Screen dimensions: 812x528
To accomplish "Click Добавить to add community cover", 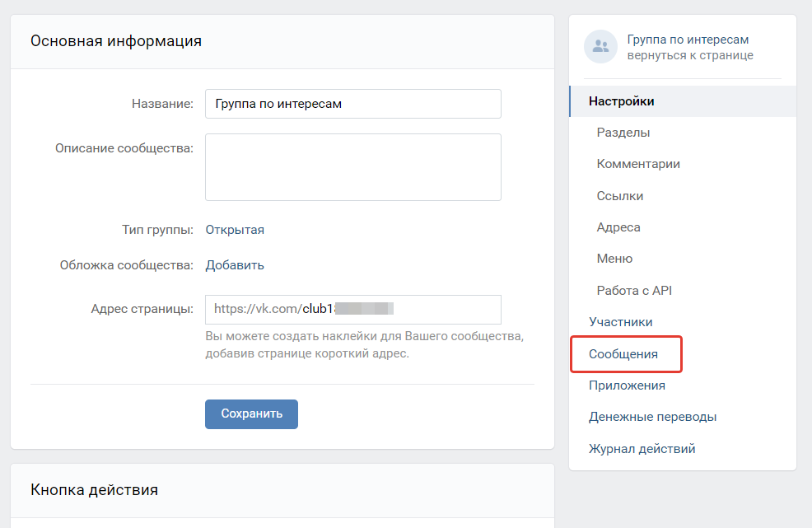I will (x=235, y=265).
